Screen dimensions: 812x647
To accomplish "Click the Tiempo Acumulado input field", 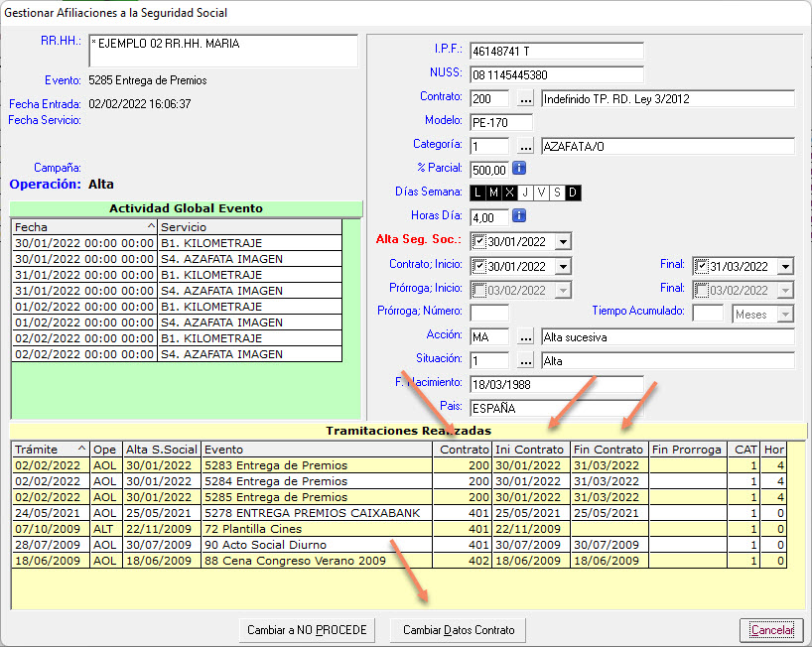I will tap(708, 313).
